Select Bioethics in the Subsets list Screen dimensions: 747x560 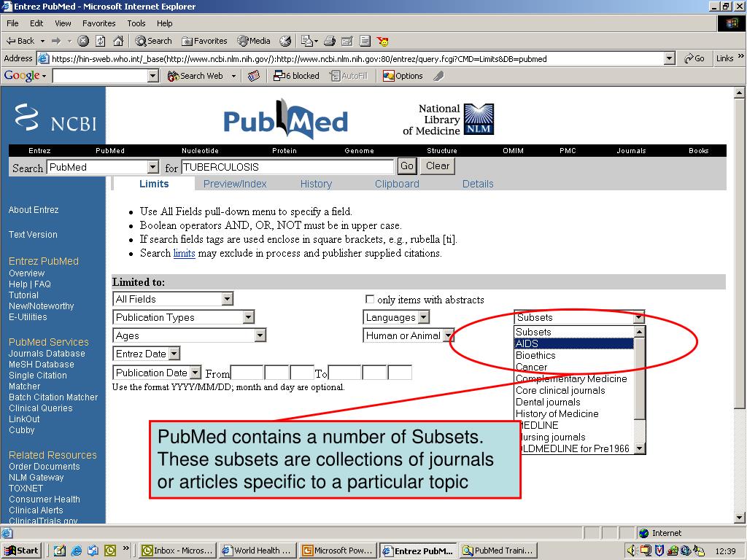[574, 355]
